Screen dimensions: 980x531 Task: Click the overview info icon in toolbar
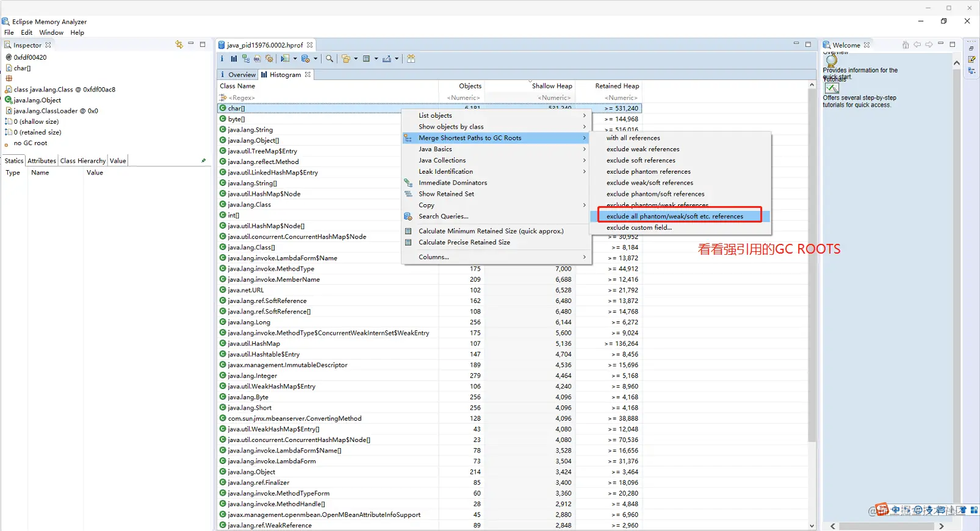pos(222,59)
